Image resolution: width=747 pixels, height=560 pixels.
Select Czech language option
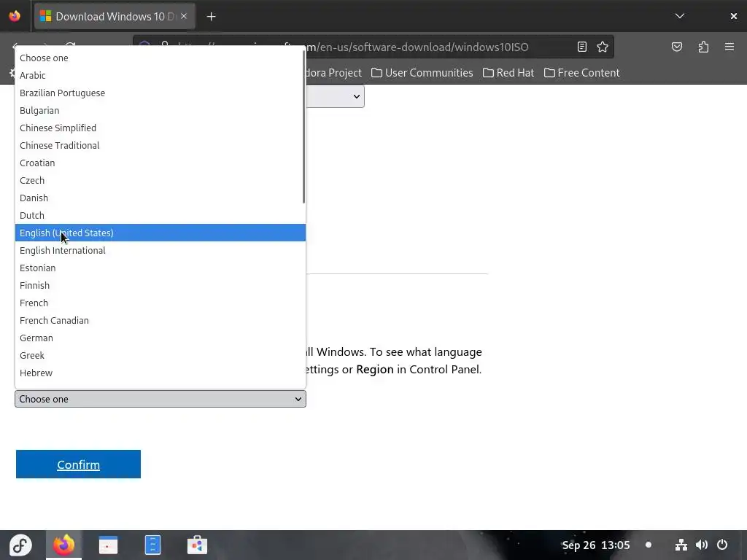[x=160, y=181]
